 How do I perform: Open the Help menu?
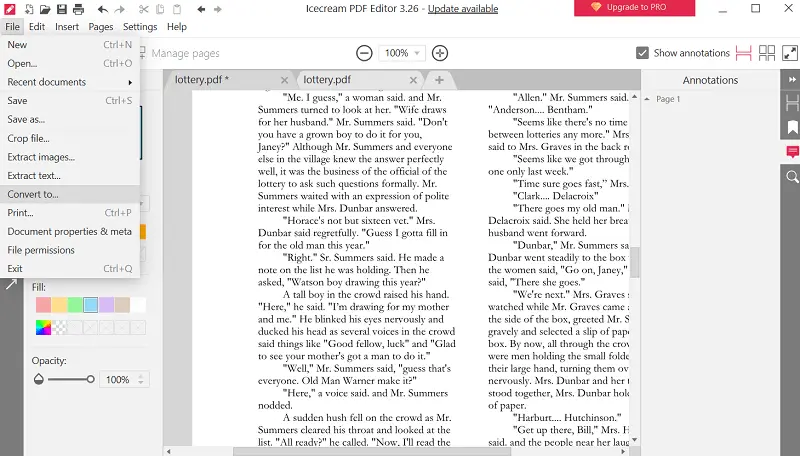(x=177, y=27)
